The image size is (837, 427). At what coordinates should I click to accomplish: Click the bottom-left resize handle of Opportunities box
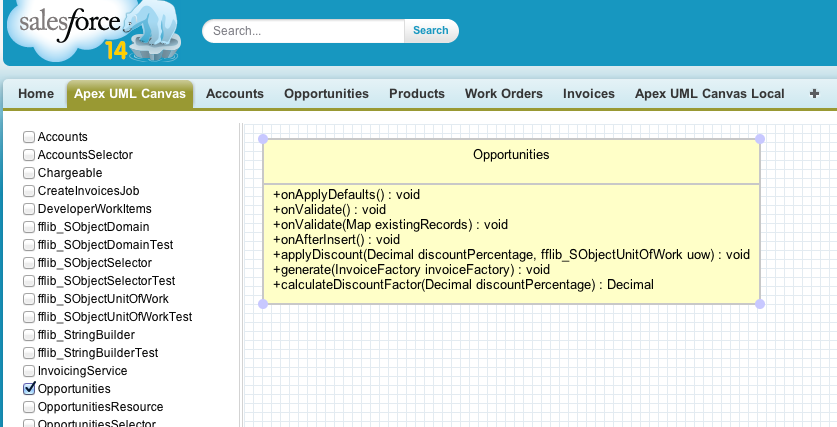tap(263, 304)
